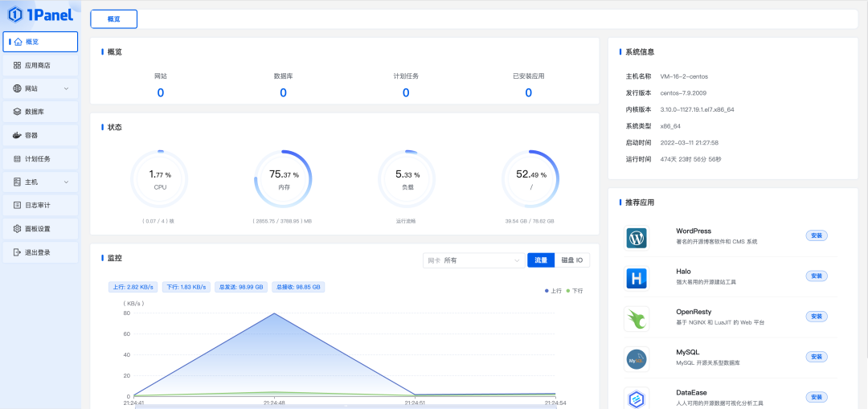Open the network card (网卡) dropdown
Screen dimensions: 868x409
(x=473, y=260)
